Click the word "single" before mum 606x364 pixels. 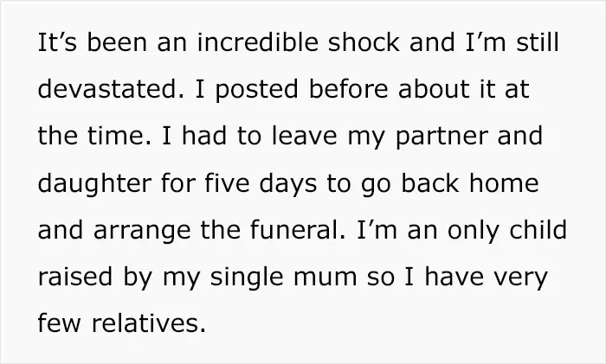pos(247,278)
